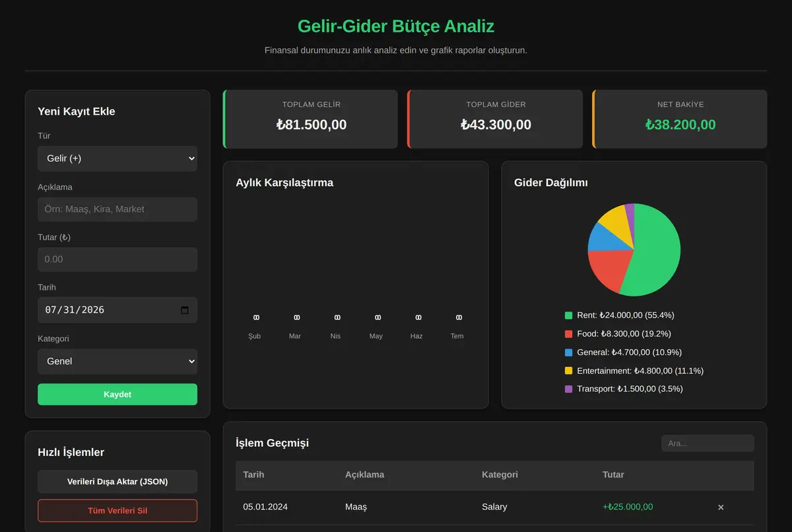Click the Salary category cell

pyautogui.click(x=494, y=507)
